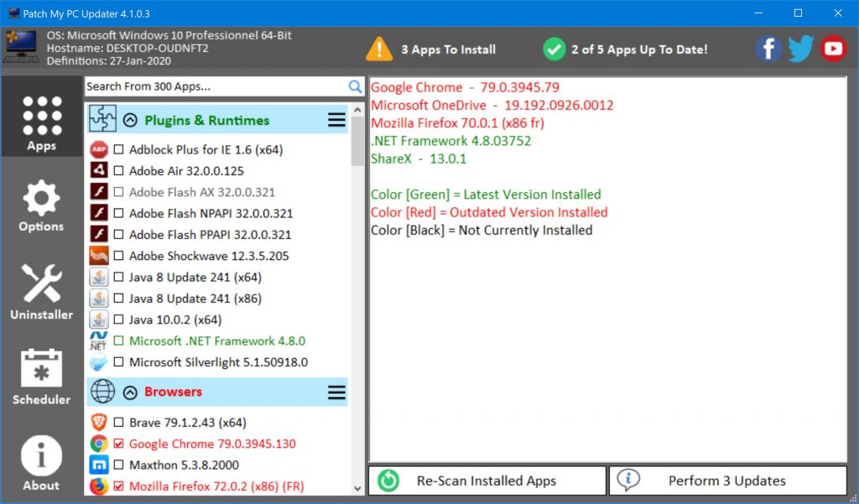This screenshot has height=504, width=859.
Task: Check Java 8 Update 241 (x64) checkbox
Action: (x=118, y=278)
